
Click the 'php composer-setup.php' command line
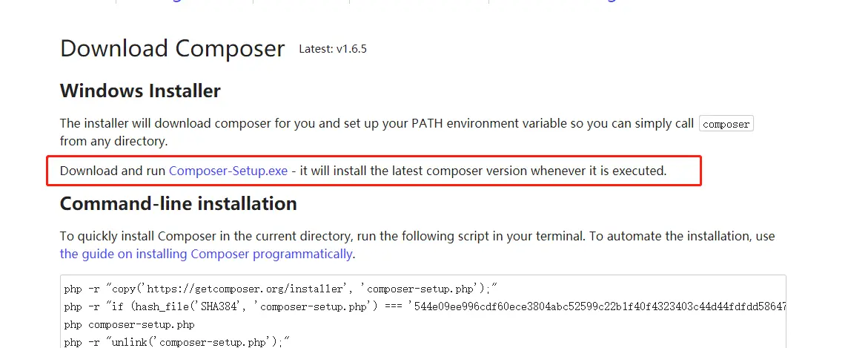point(130,324)
